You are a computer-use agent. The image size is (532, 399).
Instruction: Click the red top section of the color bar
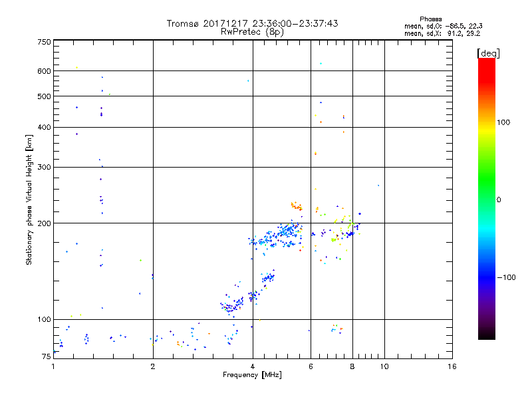487,70
